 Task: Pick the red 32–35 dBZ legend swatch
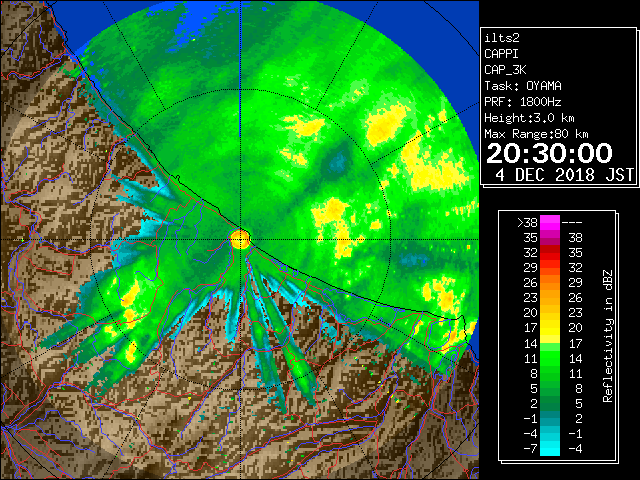[550, 253]
